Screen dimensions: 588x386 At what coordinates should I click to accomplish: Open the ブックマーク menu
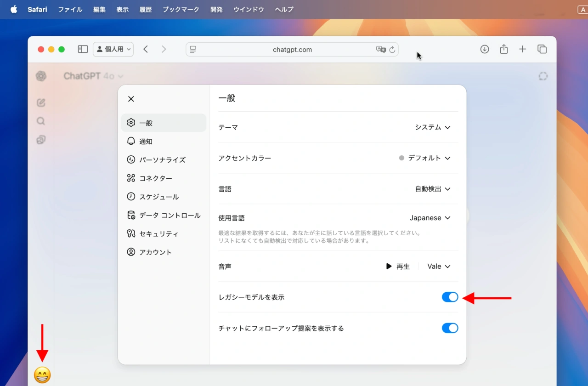[181, 9]
